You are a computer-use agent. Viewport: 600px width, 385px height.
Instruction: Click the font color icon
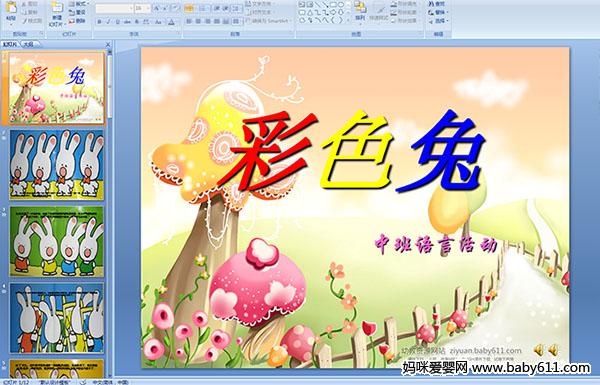171,22
